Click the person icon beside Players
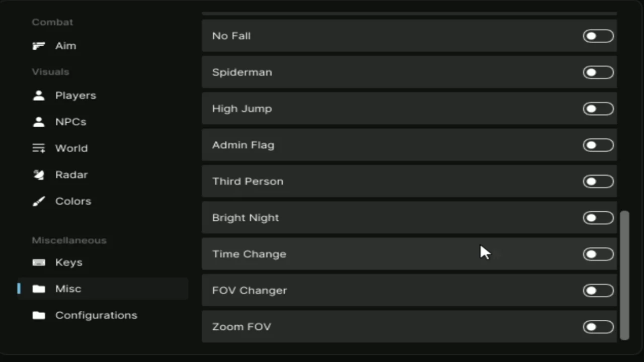The height and width of the screenshot is (362, 644). [39, 96]
